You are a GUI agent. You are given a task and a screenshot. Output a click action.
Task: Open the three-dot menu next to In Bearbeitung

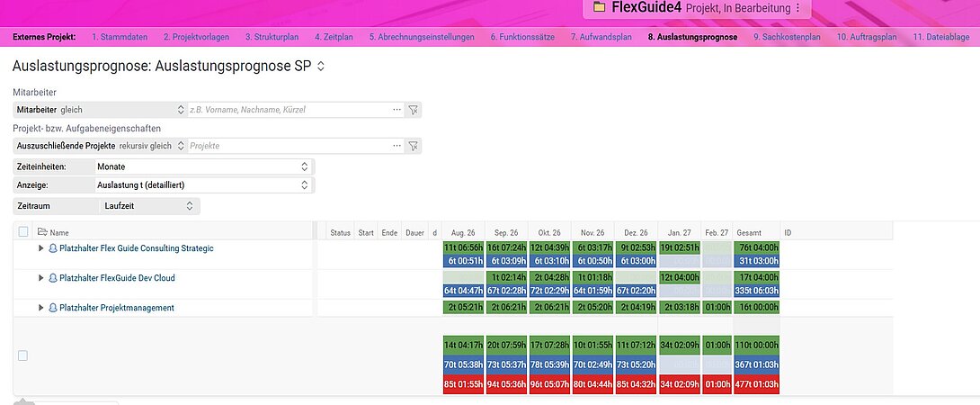[797, 8]
